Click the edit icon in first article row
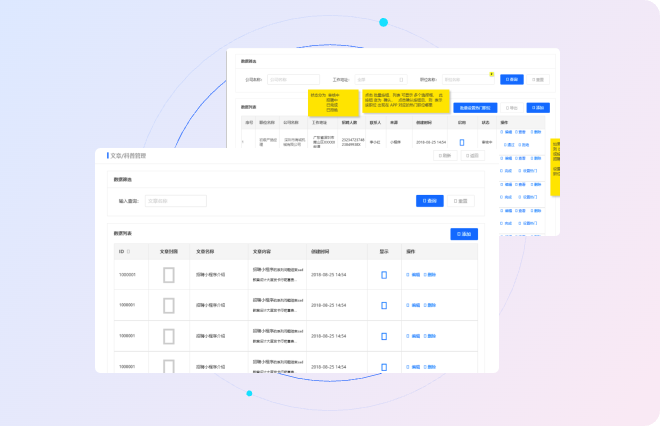Screen dimensions: 660x426 [x=411, y=275]
